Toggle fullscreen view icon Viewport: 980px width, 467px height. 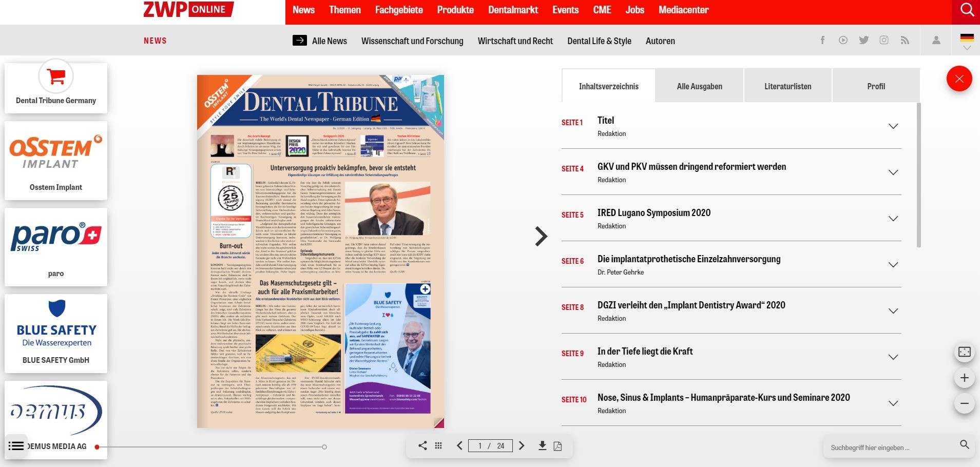(965, 352)
